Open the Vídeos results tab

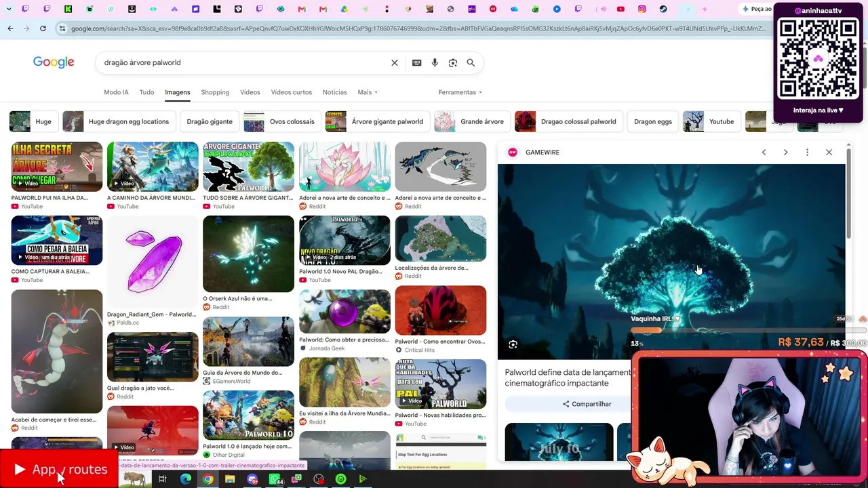point(250,92)
